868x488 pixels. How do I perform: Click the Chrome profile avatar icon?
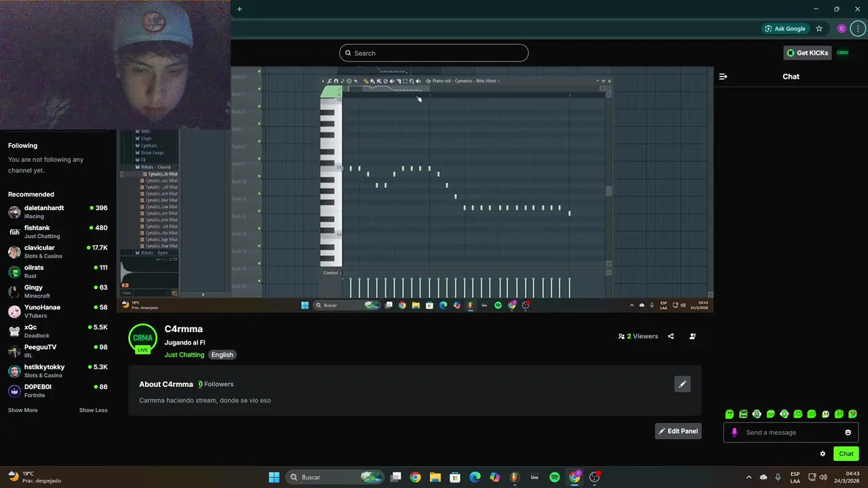(x=842, y=28)
